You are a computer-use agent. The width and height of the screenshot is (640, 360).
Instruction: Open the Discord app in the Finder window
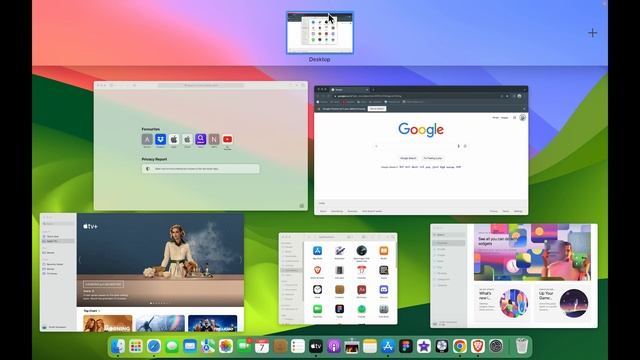click(x=383, y=290)
